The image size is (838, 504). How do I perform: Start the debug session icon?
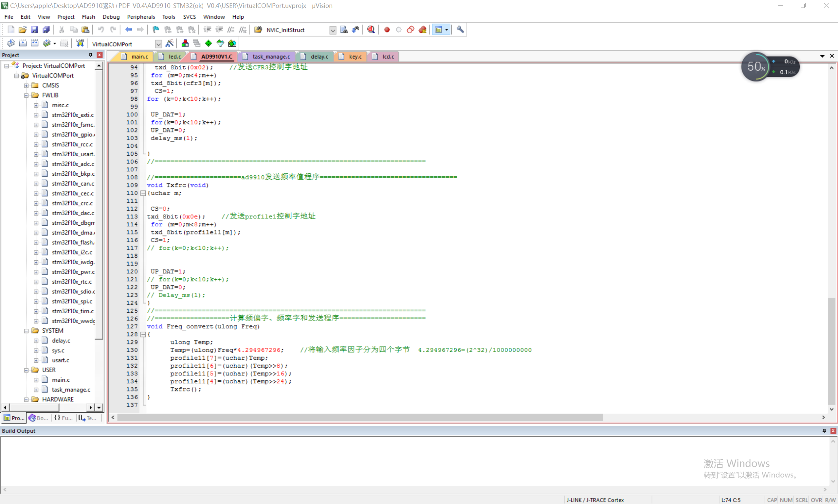pos(371,30)
